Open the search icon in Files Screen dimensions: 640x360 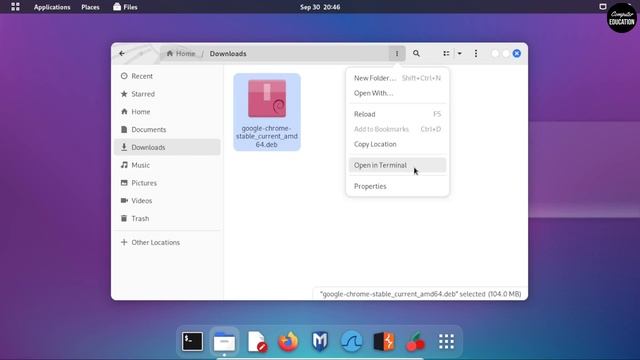(416, 53)
